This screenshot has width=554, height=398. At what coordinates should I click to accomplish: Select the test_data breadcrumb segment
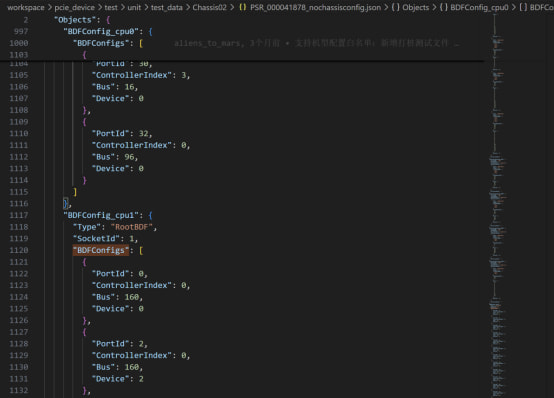click(x=167, y=7)
